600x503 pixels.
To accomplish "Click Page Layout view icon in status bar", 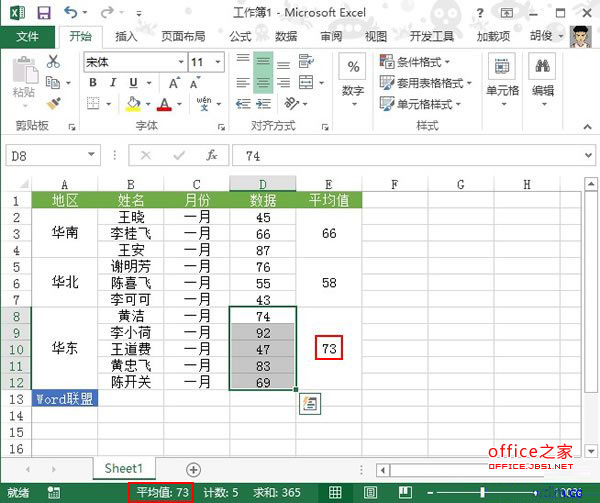I will (x=370, y=493).
